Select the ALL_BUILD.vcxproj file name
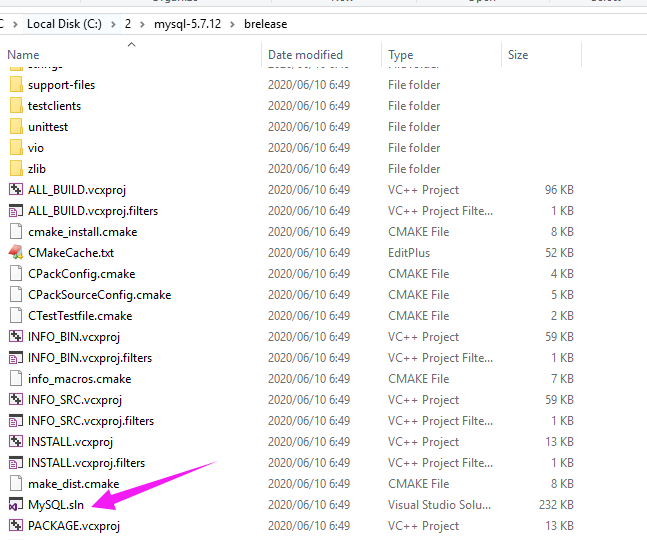Viewport: 647px width, 540px height. tap(77, 190)
